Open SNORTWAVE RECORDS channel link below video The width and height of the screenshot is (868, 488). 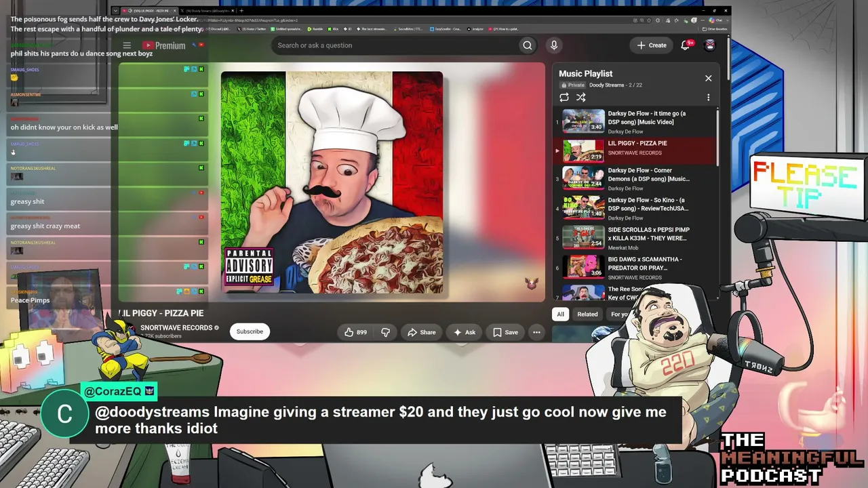click(x=176, y=328)
